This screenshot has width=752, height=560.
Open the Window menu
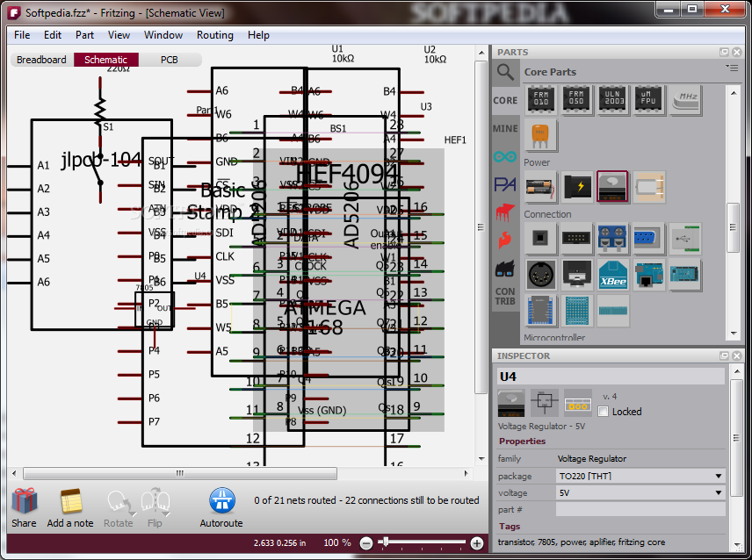(163, 35)
